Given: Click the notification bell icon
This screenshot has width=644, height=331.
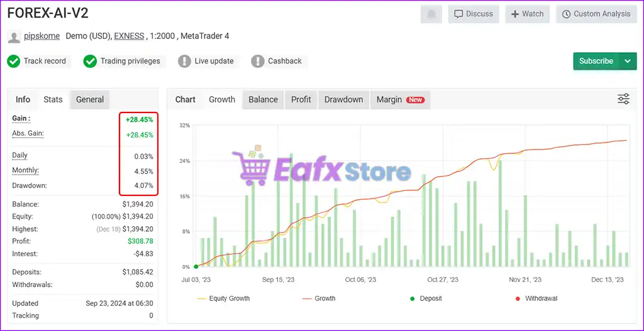Looking at the screenshot, I should pos(431,14).
